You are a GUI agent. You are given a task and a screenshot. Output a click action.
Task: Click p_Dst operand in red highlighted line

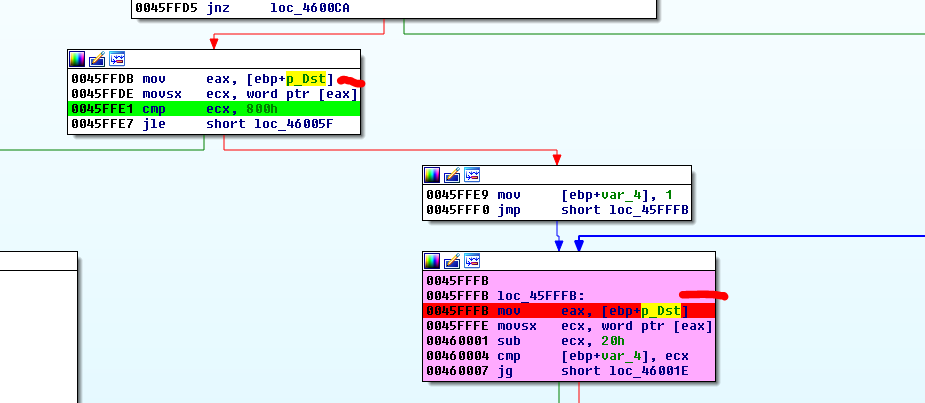(x=661, y=311)
